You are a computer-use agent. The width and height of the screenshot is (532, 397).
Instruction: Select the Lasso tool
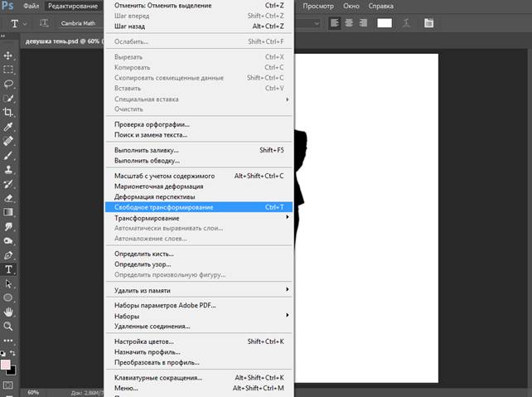click(8, 84)
